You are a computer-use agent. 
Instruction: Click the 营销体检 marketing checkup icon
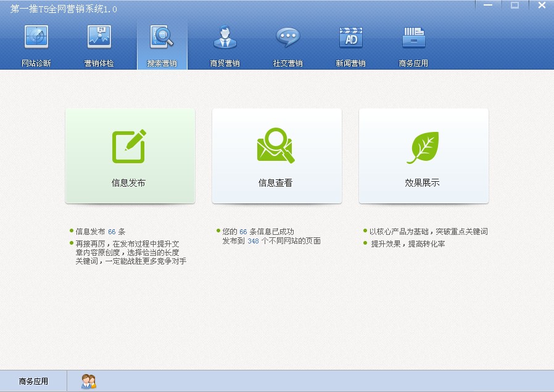(99, 38)
